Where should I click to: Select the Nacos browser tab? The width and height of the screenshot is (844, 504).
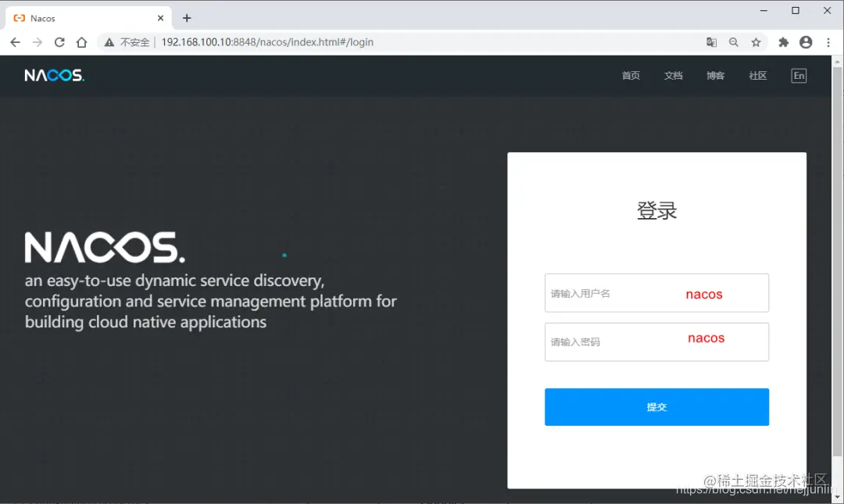coord(89,18)
